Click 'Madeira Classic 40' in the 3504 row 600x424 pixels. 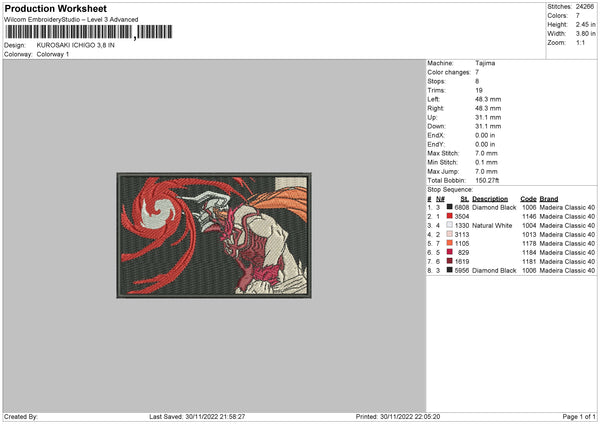(567, 217)
